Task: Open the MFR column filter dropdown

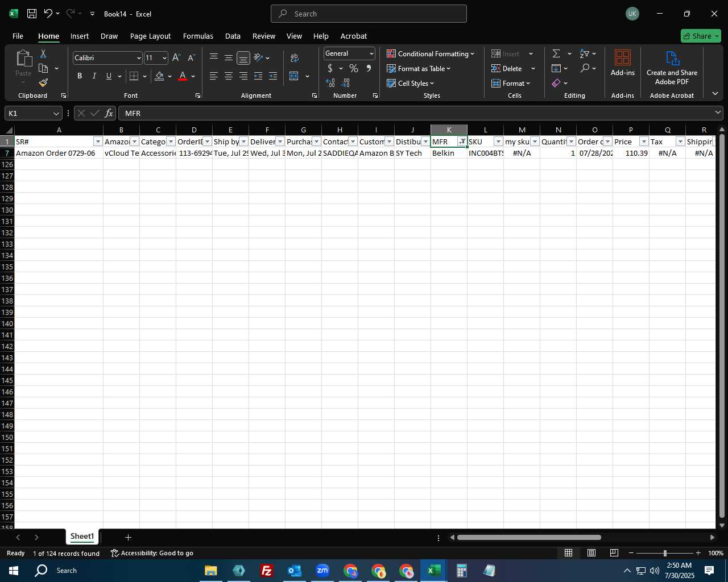Action: (x=462, y=142)
